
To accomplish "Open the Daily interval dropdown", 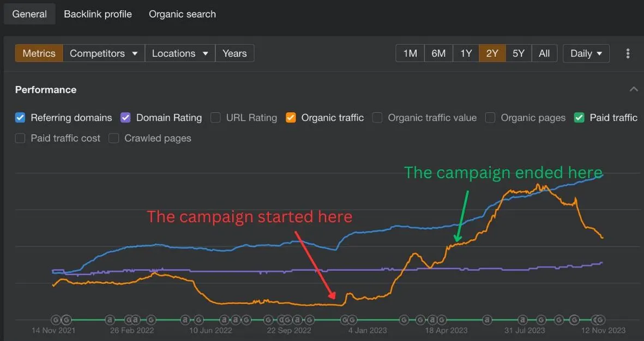I will click(586, 53).
